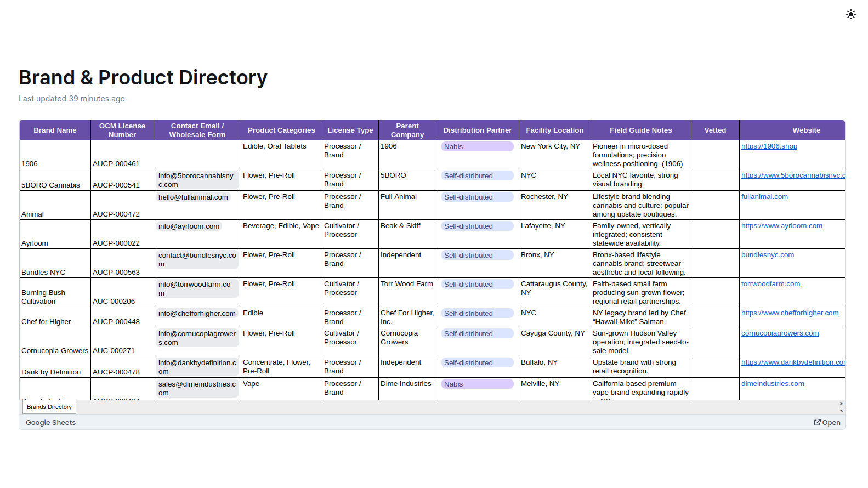Screen dimensions: 868x488
Task: Click the Google Sheets footer label
Action: tap(50, 423)
